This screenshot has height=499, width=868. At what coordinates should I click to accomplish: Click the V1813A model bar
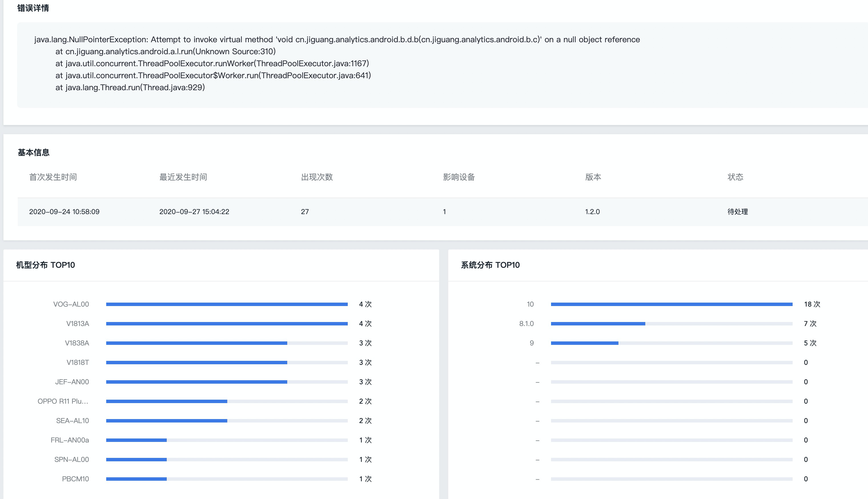[226, 323]
